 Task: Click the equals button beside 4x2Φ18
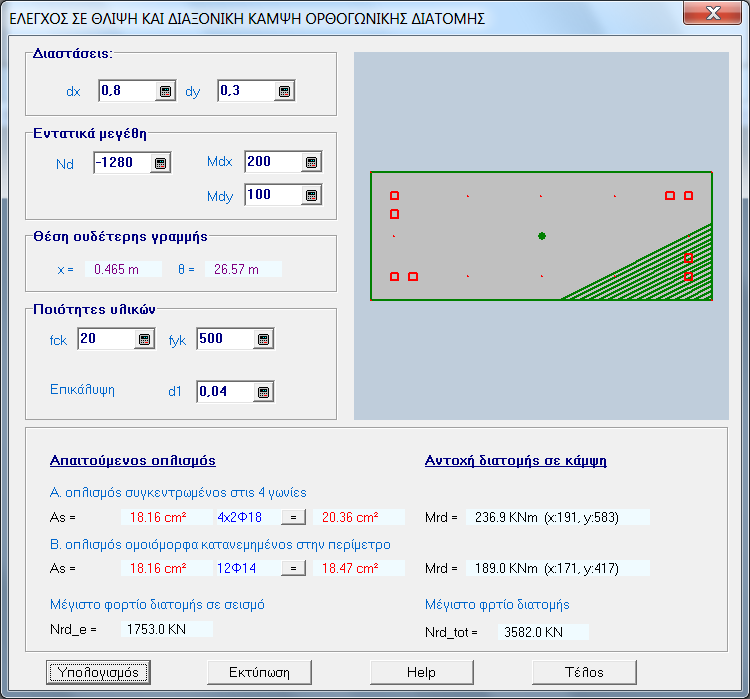(x=293, y=517)
